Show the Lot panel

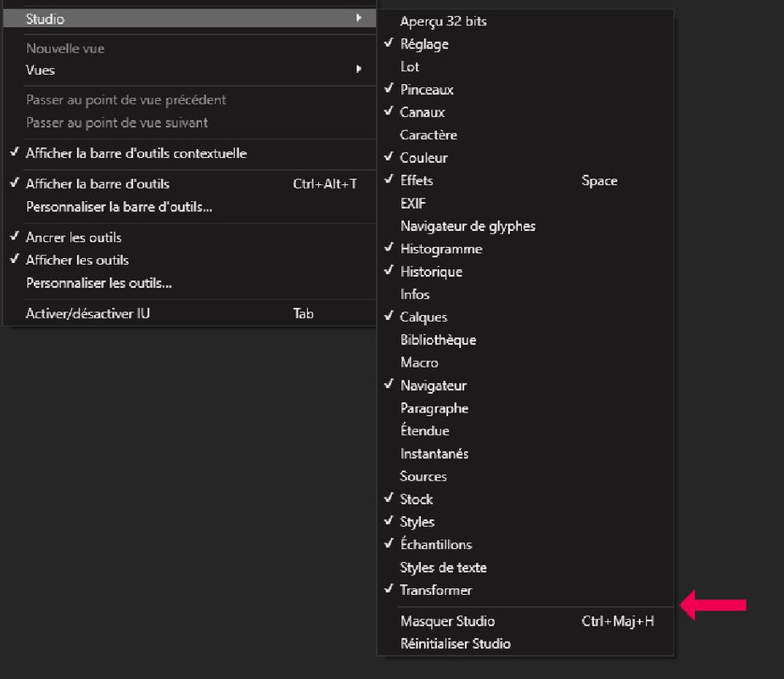coord(525,67)
